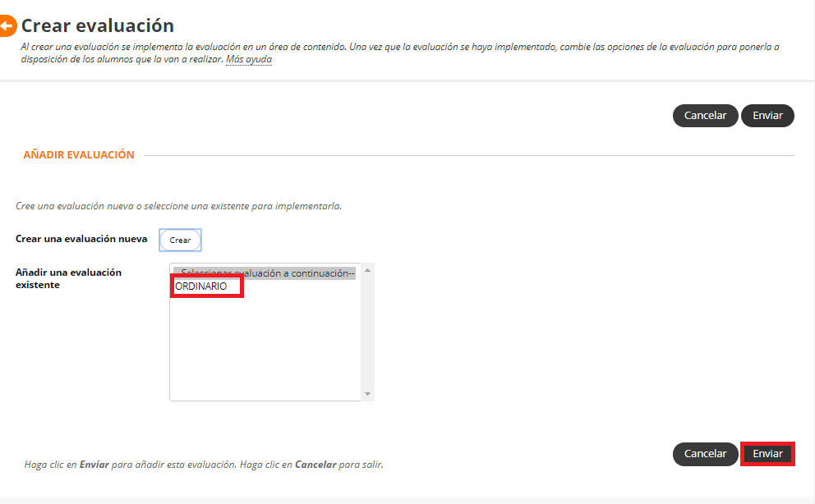The height and width of the screenshot is (504, 815).
Task: Click the 'Crear evaluación' page title
Action: (x=97, y=26)
